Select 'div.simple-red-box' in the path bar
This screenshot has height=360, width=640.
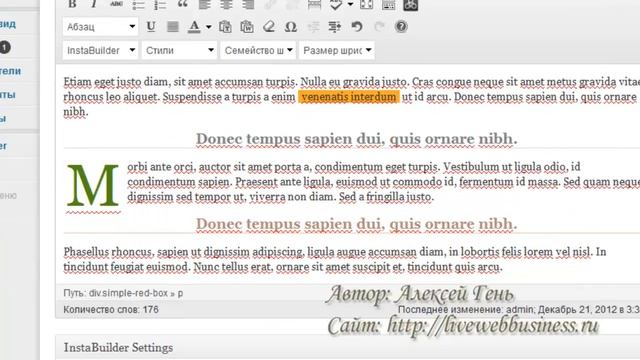point(128,293)
